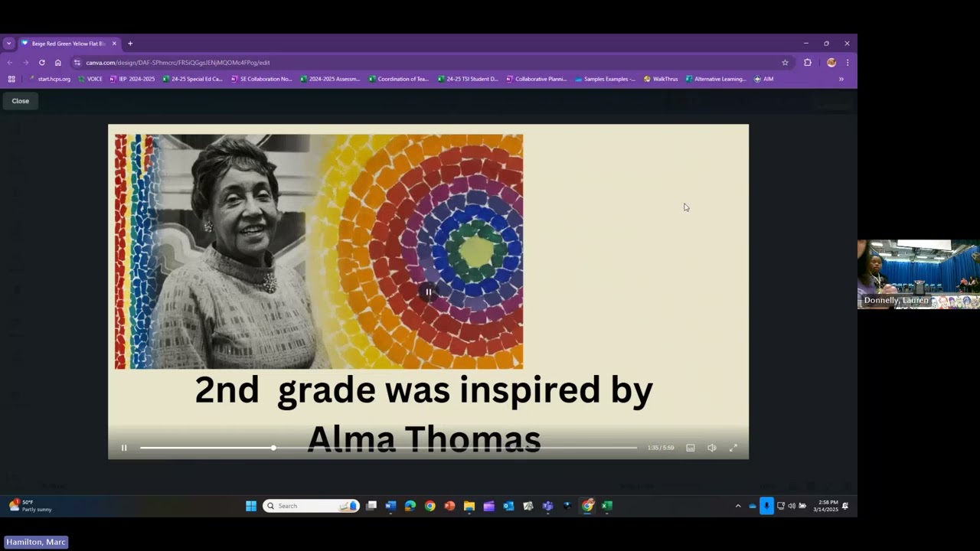Switch to the active Chrome window icon
Viewport: 980px width, 551px height.
click(587, 506)
